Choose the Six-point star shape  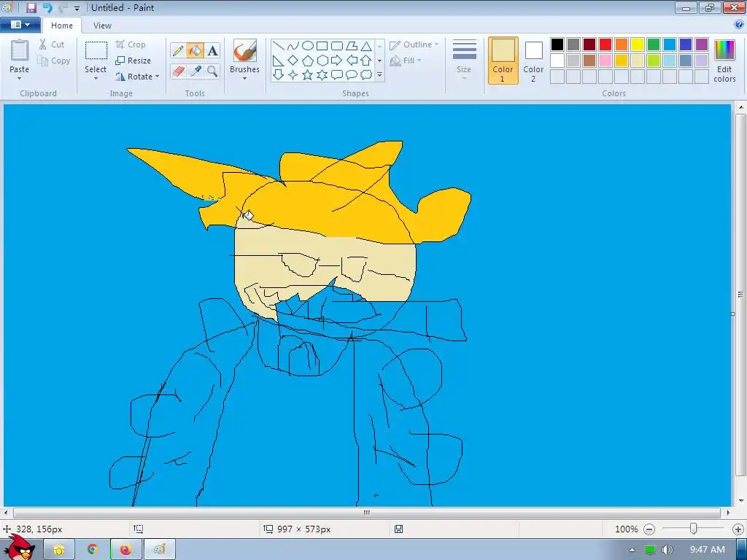point(322,75)
